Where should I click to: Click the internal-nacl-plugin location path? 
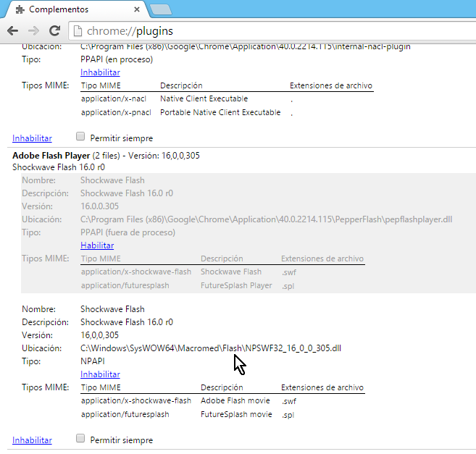(x=246, y=47)
